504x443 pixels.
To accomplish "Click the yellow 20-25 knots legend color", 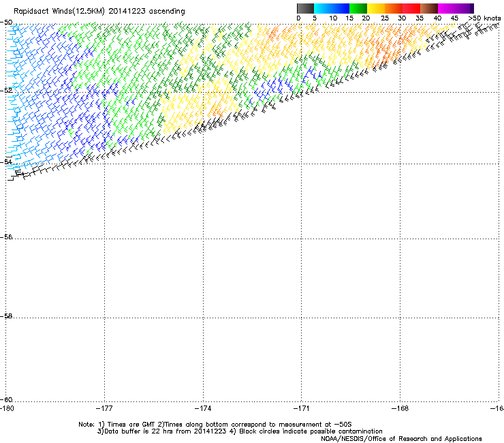I will coord(376,8).
